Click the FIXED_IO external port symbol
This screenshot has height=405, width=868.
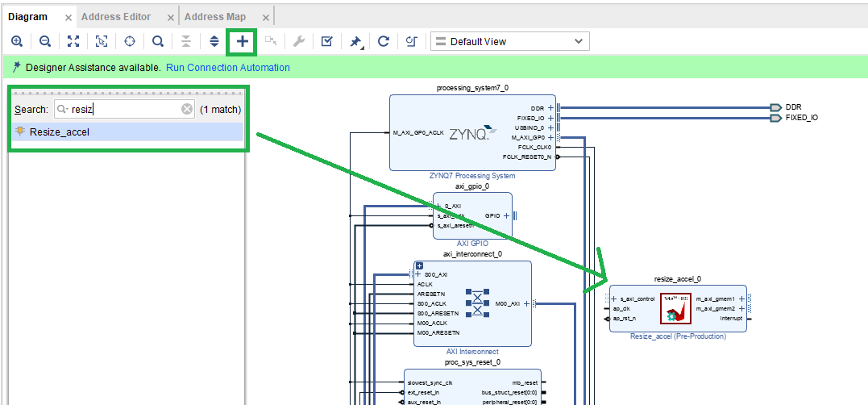[775, 118]
